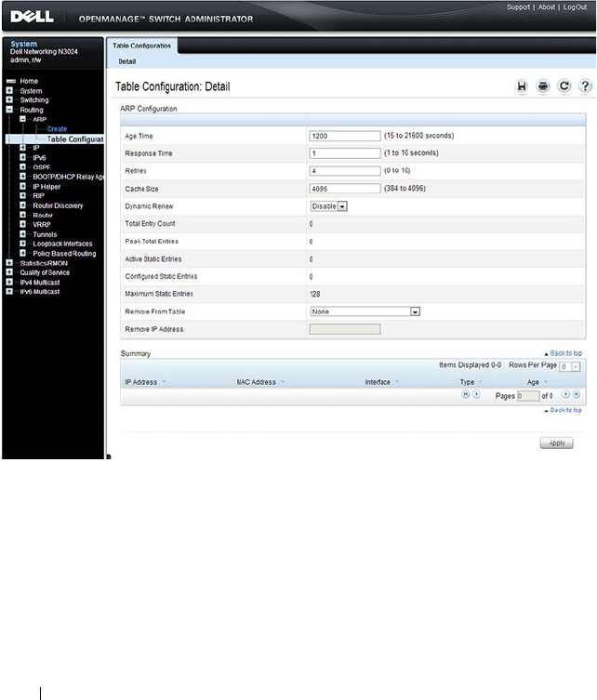This screenshot has height=700, width=597.
Task: Click Back to top link above Summary
Action: tap(564, 353)
